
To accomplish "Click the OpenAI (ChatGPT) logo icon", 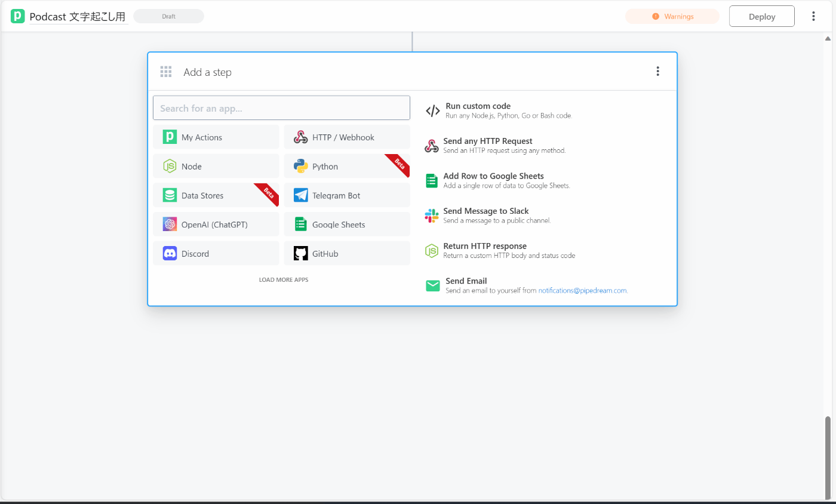I will (170, 225).
